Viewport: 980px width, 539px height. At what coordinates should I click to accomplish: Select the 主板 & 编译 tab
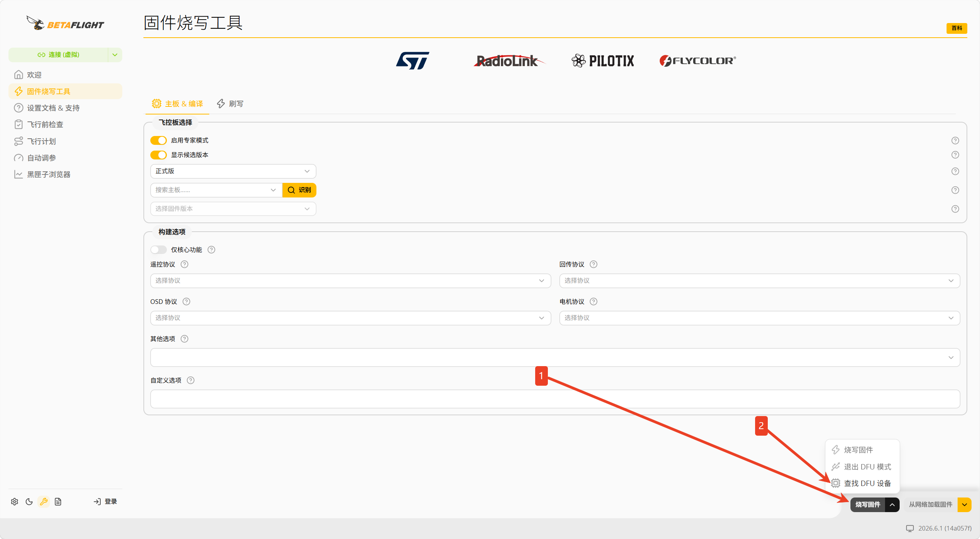(x=177, y=104)
